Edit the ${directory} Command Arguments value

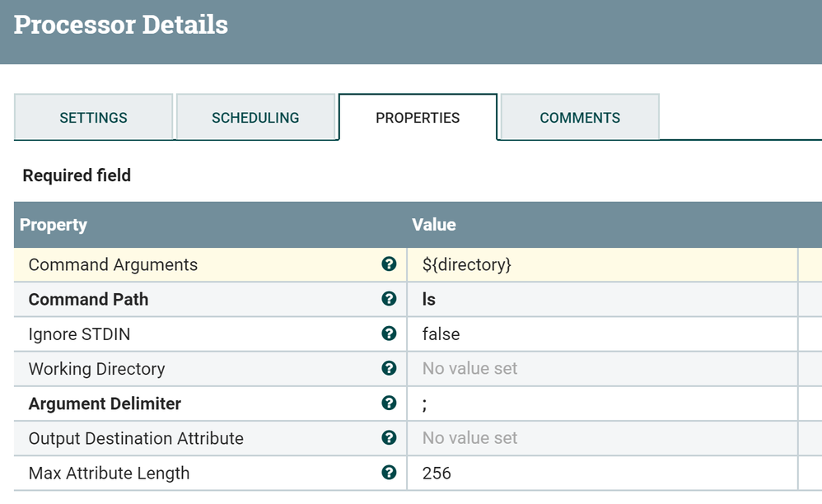pyautogui.click(x=466, y=265)
